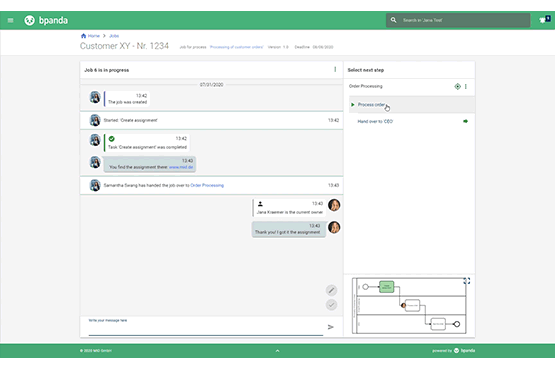Open Order Processing link in handover entry
Viewport: 555px width, 369px height.
pos(207,185)
